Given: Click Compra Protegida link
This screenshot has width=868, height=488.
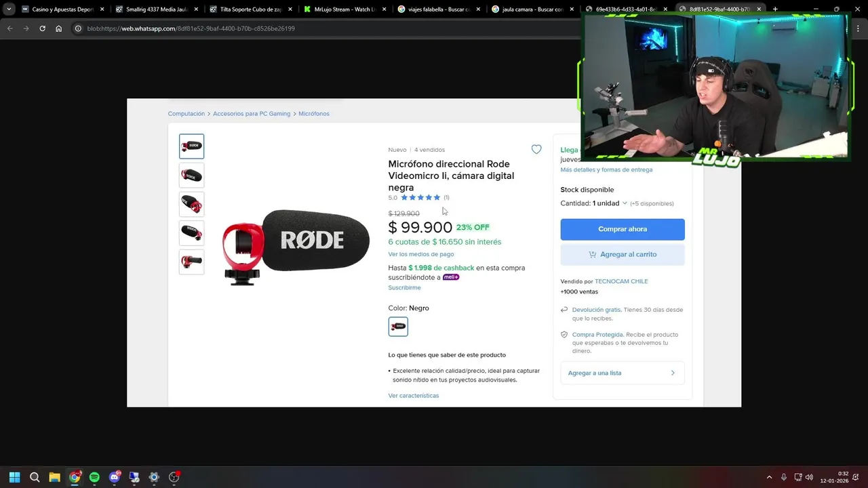Looking at the screenshot, I should 597,335.
